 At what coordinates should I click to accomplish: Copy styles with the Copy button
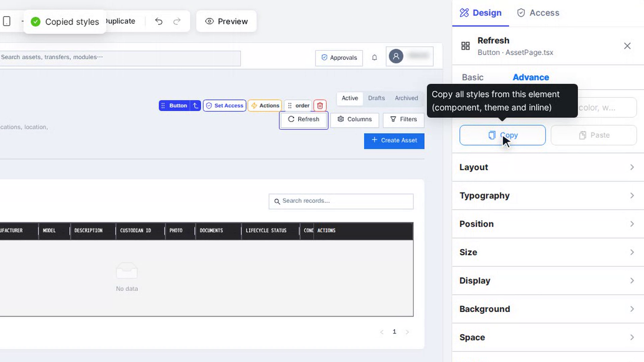[x=502, y=135]
